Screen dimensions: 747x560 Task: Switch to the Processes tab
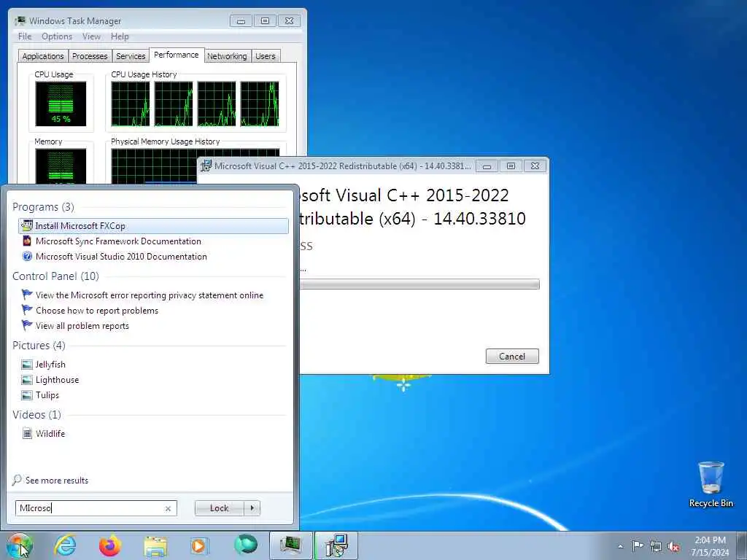tap(90, 55)
